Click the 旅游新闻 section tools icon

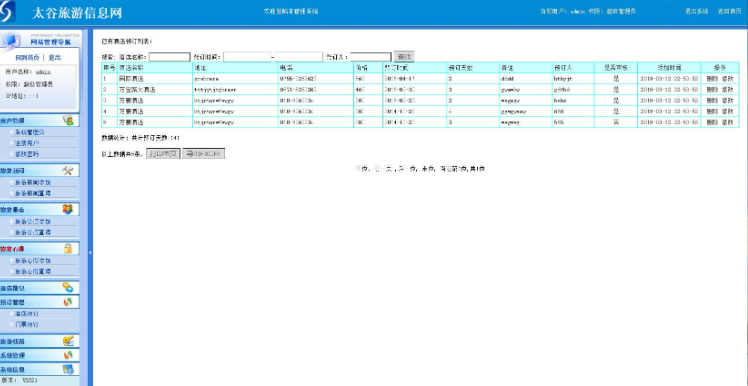pyautogui.click(x=68, y=170)
